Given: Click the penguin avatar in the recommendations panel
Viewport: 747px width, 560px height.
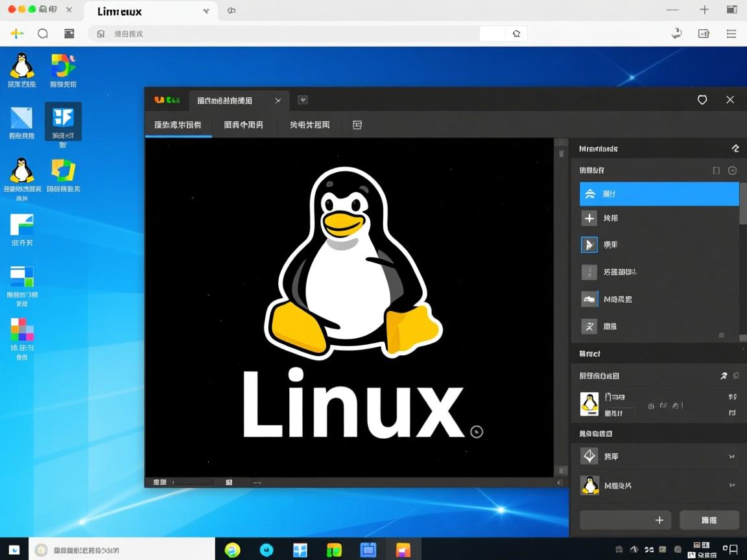Looking at the screenshot, I should point(589,403).
